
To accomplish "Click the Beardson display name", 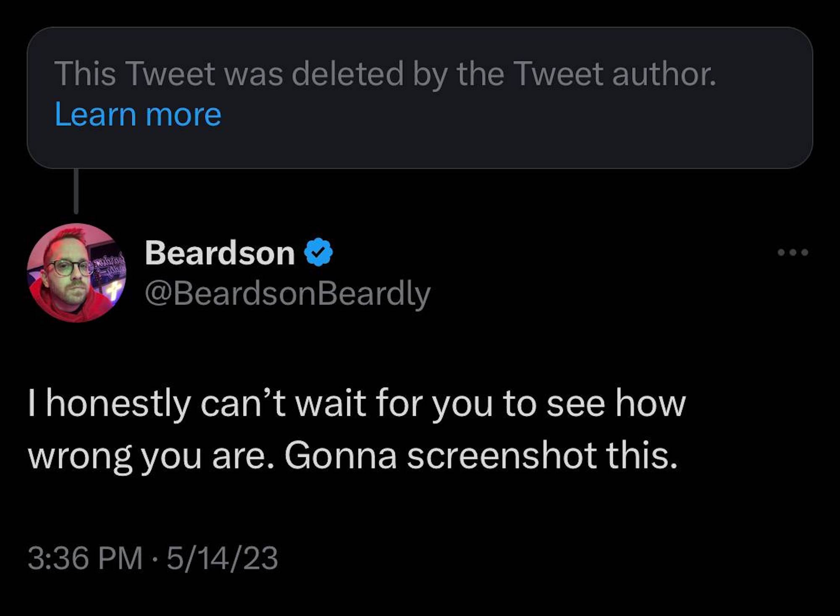I will (x=220, y=253).
